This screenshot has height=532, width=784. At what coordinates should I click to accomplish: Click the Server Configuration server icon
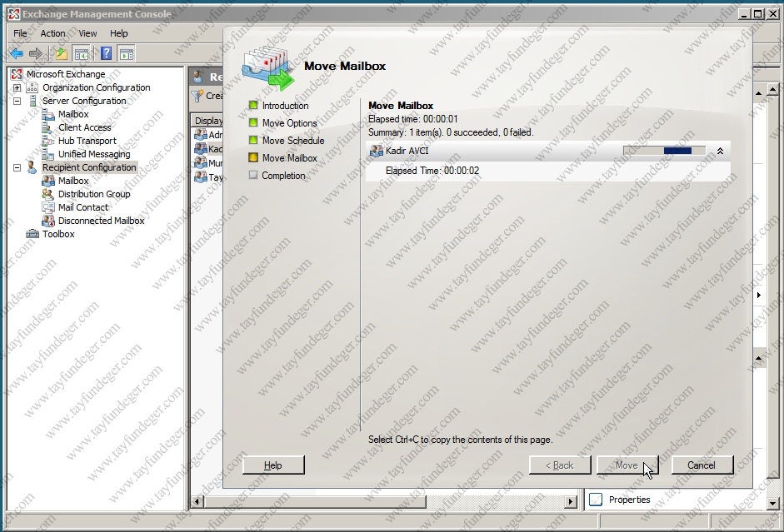click(x=32, y=101)
